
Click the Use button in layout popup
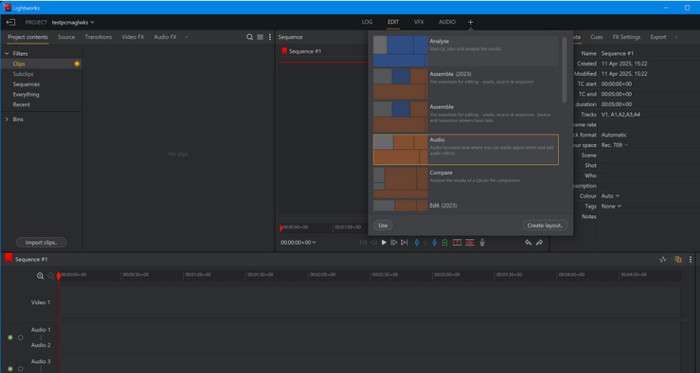pyautogui.click(x=383, y=225)
